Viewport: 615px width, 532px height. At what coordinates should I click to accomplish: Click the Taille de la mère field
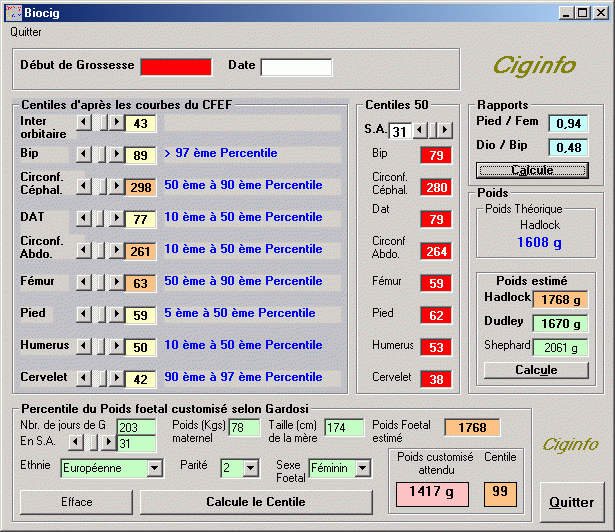pyautogui.click(x=344, y=427)
